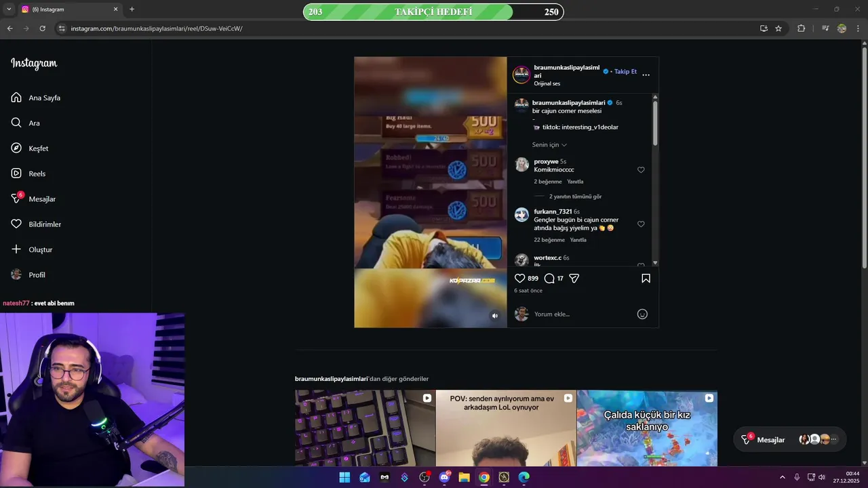The height and width of the screenshot is (488, 868).
Task: Open the Extensions puzzle icon
Action: coord(802,28)
